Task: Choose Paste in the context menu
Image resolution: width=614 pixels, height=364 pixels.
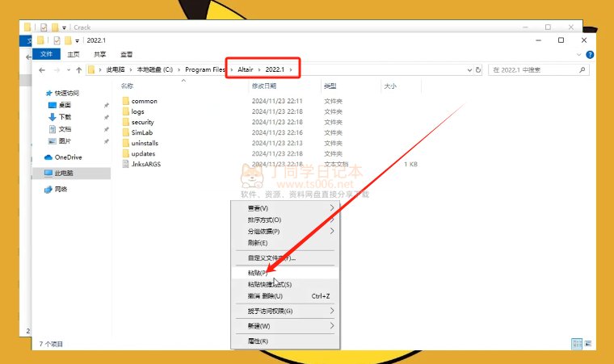Action: coord(285,273)
